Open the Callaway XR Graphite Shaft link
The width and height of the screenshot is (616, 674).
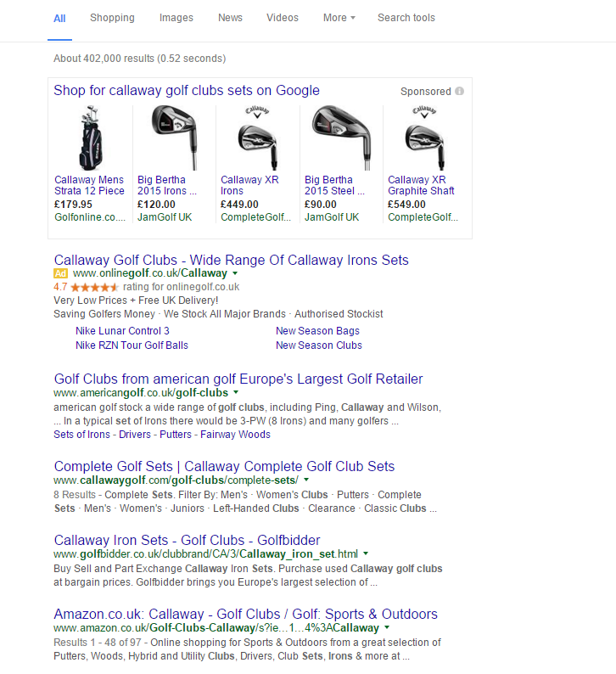pyautogui.click(x=421, y=185)
